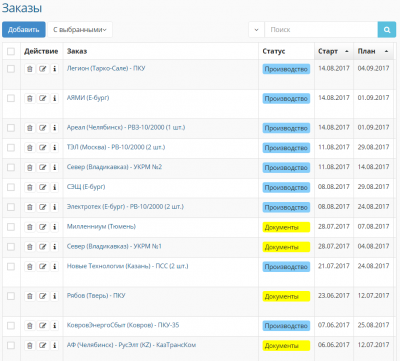Screen dimensions: 400x361
Task: Edit the АЯМИ (Е-бург) order
Action: (x=42, y=98)
